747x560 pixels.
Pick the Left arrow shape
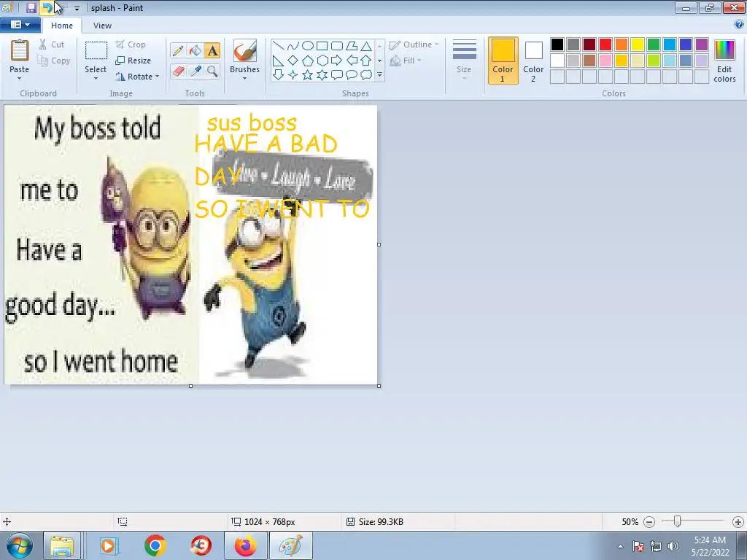(352, 61)
